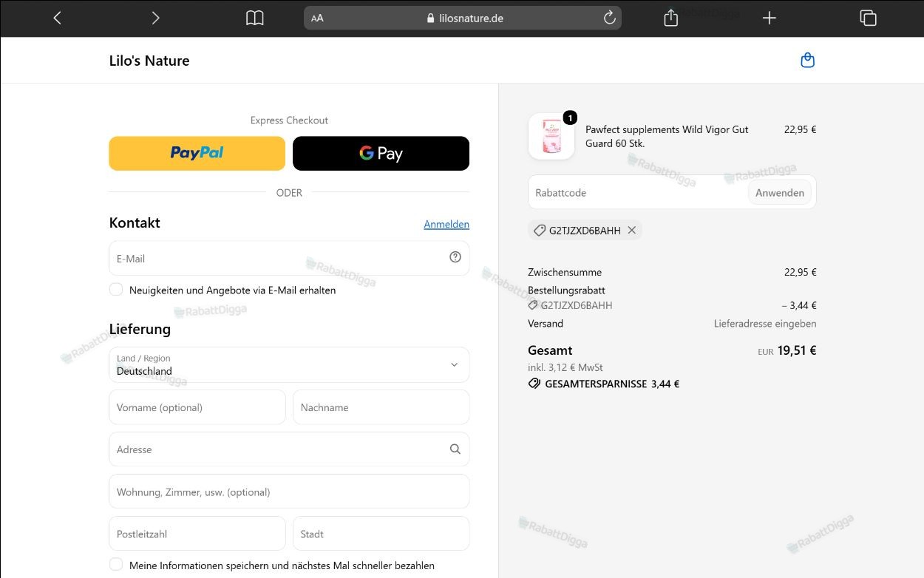The image size is (924, 578).
Task: Click the lilosnature.de address bar
Action: pyautogui.click(x=463, y=18)
